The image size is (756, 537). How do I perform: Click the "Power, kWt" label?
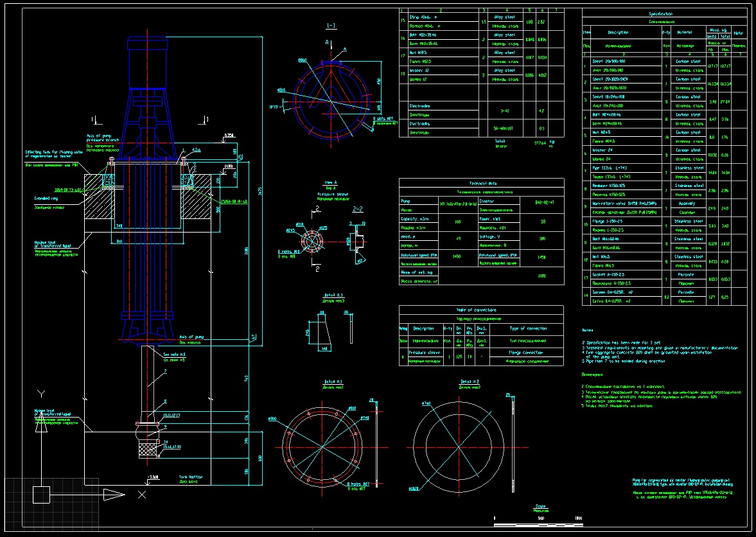coord(490,219)
